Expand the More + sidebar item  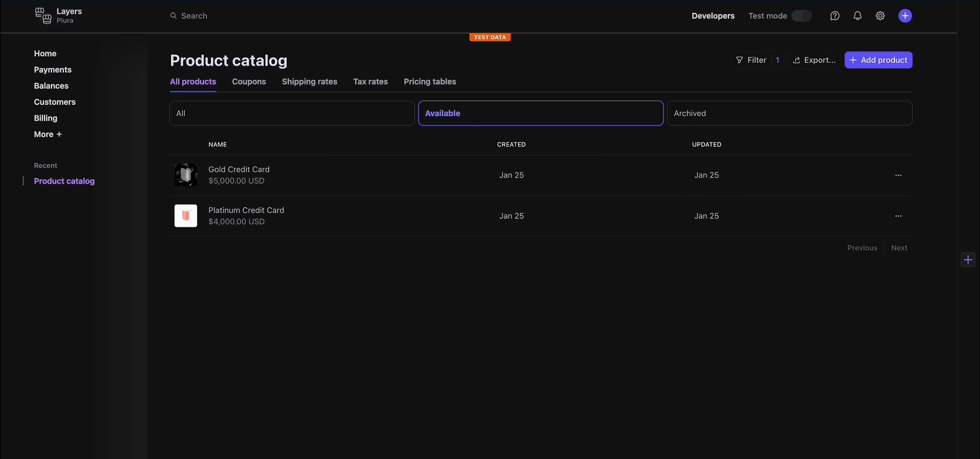pos(48,134)
